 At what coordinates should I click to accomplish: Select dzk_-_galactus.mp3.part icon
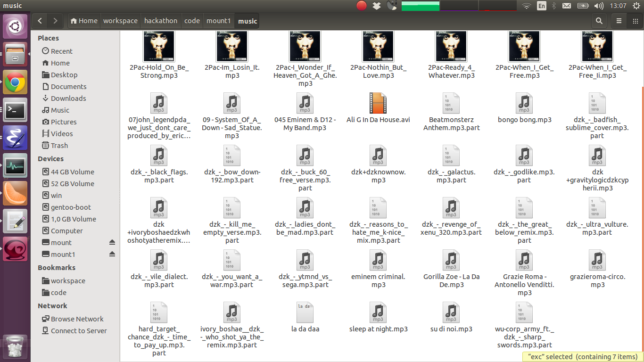[x=451, y=156]
